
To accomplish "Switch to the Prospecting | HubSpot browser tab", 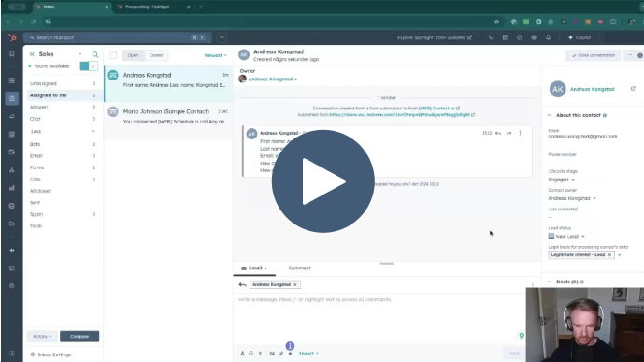I will [x=152, y=7].
